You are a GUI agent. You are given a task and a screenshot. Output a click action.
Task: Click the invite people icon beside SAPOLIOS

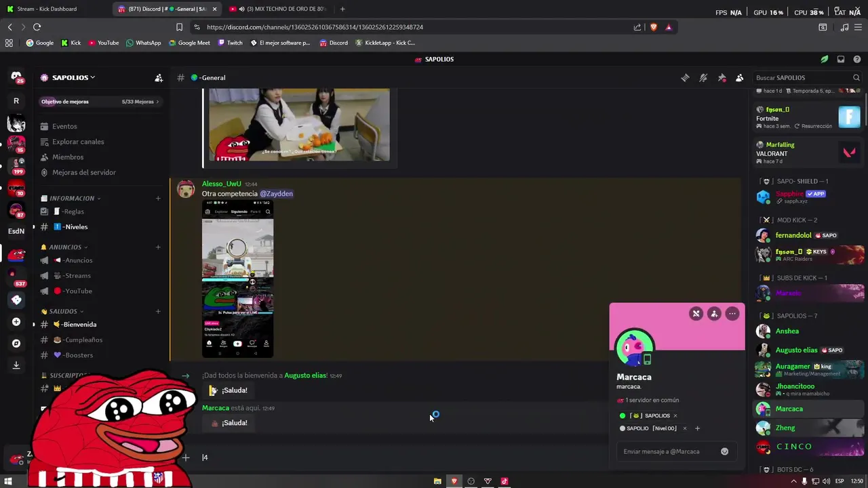(159, 78)
